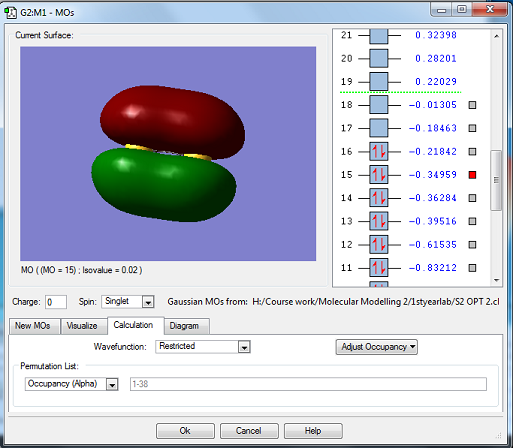This screenshot has width=513, height=448.
Task: Click the MO list vertical scrollbar thumb
Action: pyautogui.click(x=496, y=180)
